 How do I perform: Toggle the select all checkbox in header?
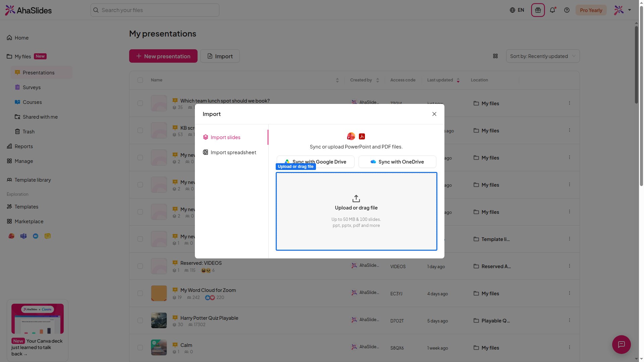[x=140, y=80]
